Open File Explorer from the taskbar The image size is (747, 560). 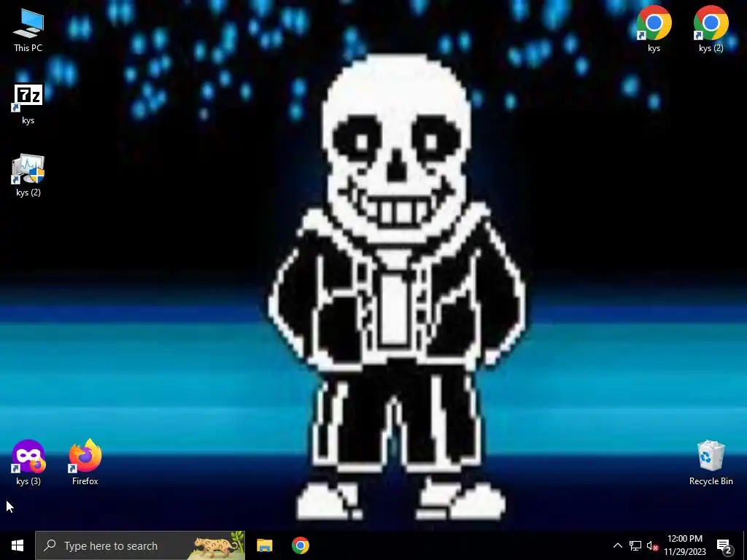pyautogui.click(x=264, y=545)
